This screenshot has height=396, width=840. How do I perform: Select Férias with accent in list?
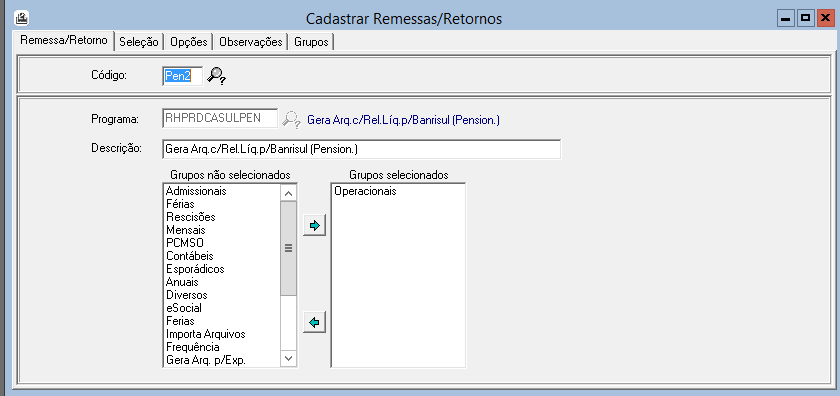(180, 204)
